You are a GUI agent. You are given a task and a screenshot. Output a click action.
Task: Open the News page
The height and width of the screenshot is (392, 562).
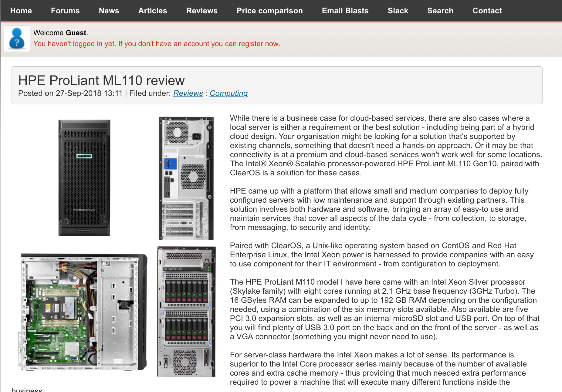(109, 11)
